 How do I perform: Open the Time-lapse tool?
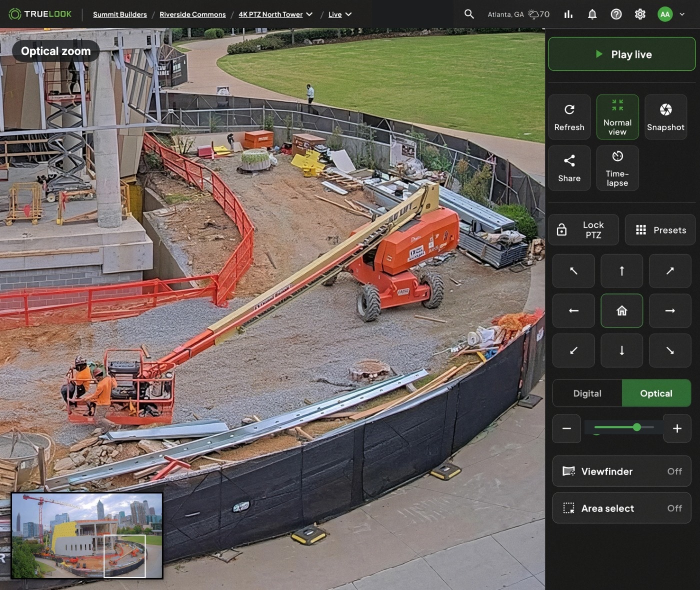coord(617,168)
